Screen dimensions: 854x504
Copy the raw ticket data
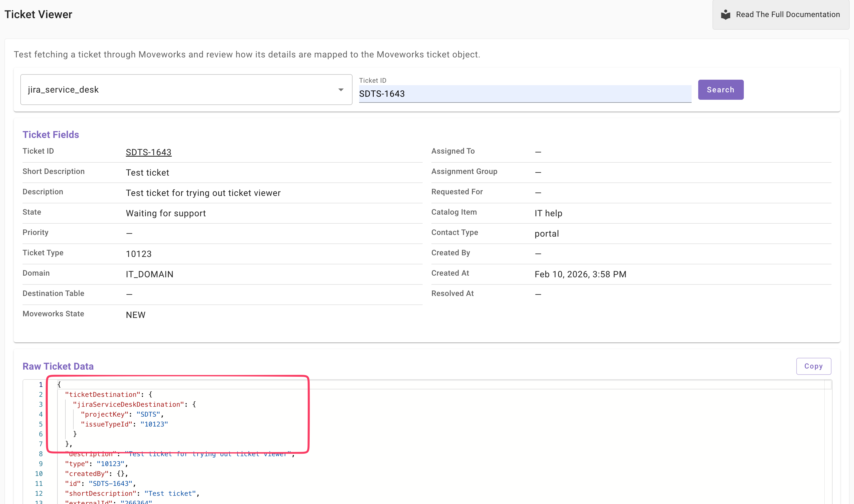point(813,366)
